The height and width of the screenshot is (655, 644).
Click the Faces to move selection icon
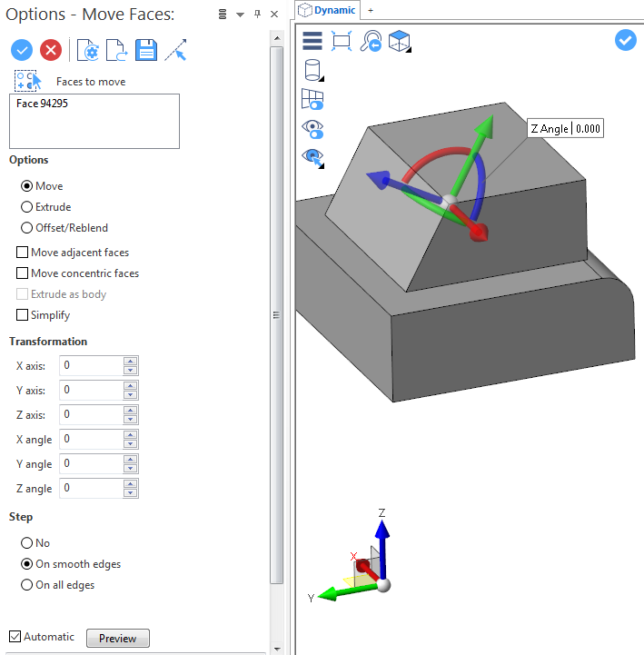tap(28, 81)
